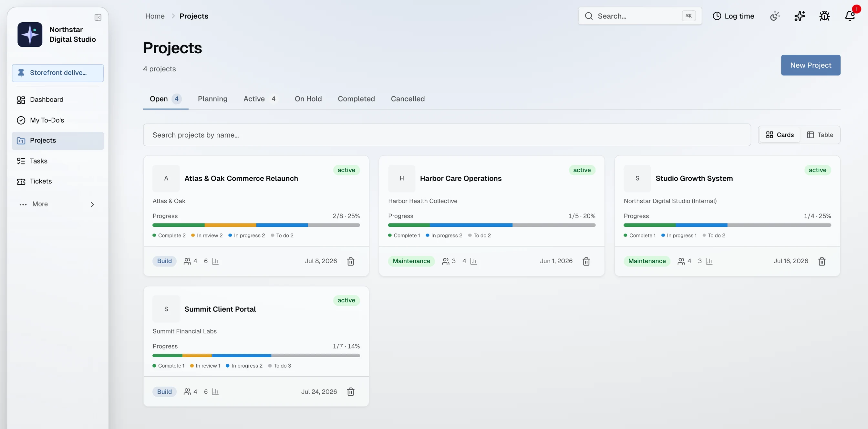Select Table view toggle

[x=820, y=135]
